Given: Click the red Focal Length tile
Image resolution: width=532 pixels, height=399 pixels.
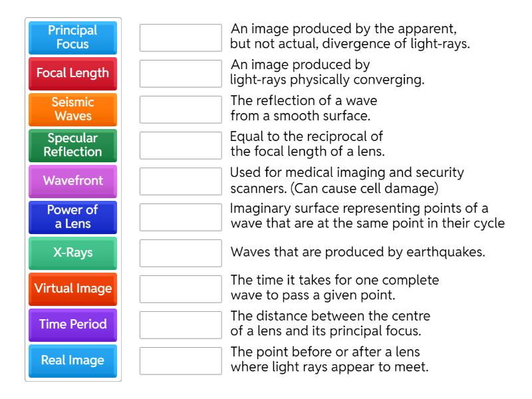Looking at the screenshot, I should click(x=73, y=74).
